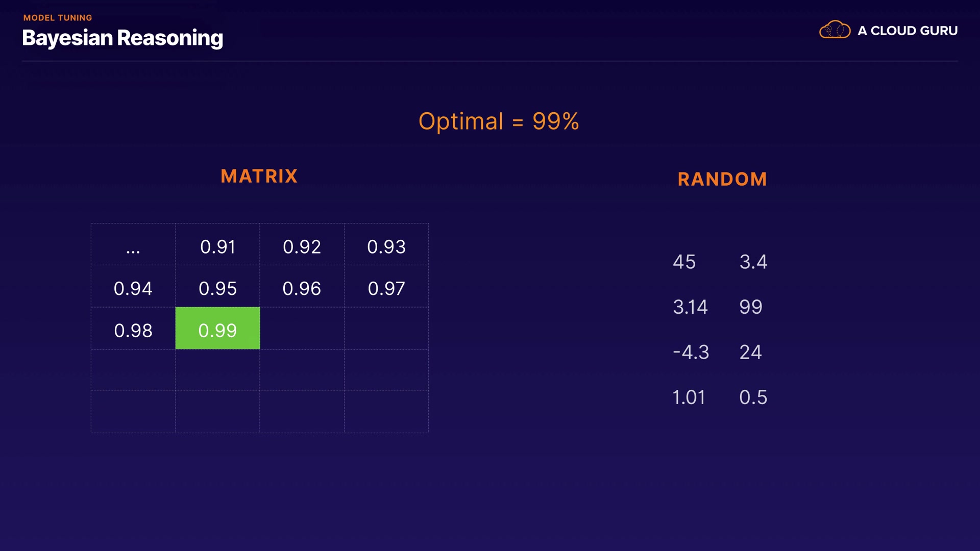The width and height of the screenshot is (980, 551).
Task: Select the green highlighted 0.99 cell
Action: [x=217, y=329]
